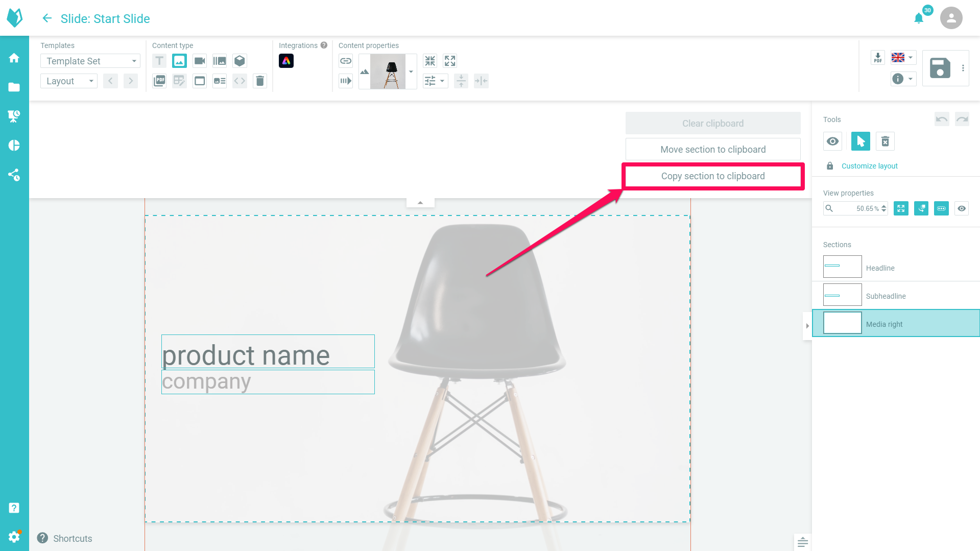
Task: Select the video content type
Action: point(199,61)
